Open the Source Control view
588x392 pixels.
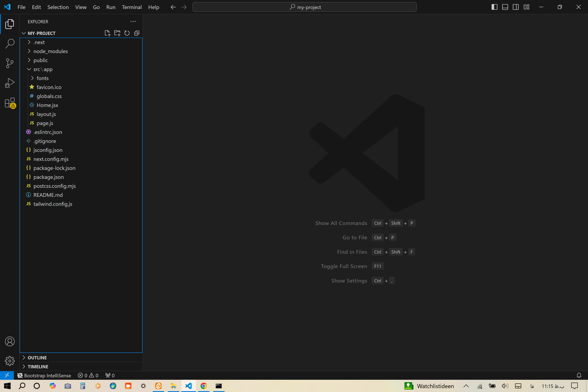(10, 63)
